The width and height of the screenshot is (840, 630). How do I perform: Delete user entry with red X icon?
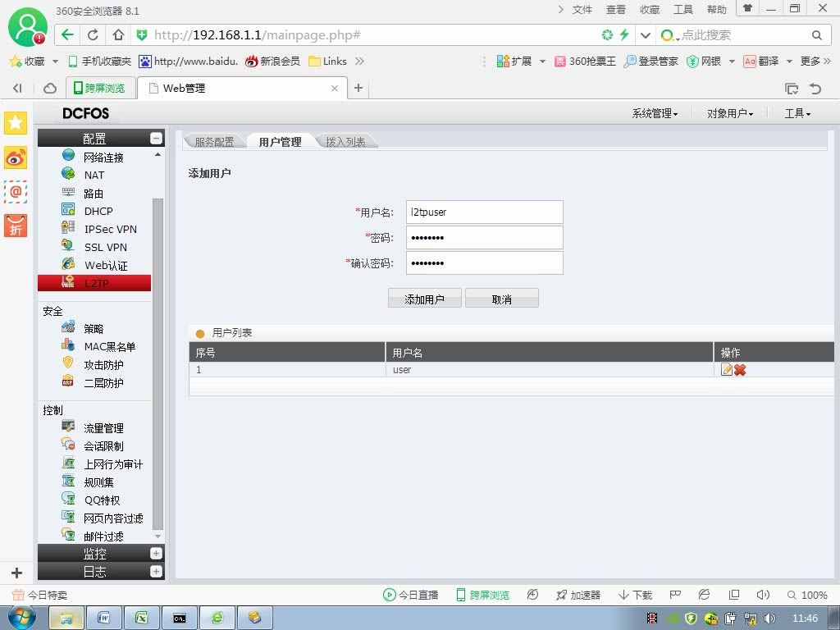click(x=740, y=370)
